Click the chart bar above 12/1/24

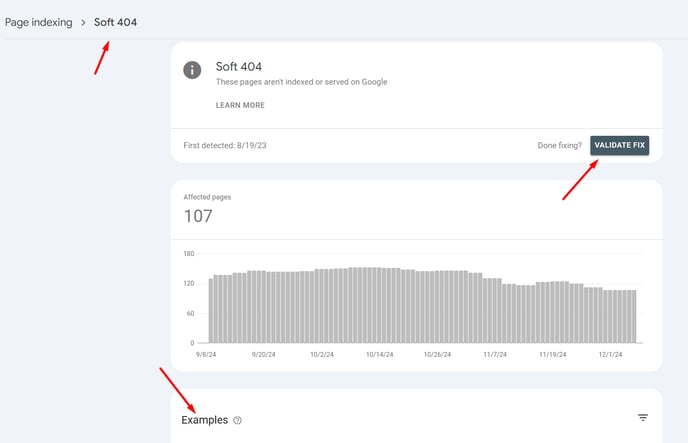click(610, 316)
